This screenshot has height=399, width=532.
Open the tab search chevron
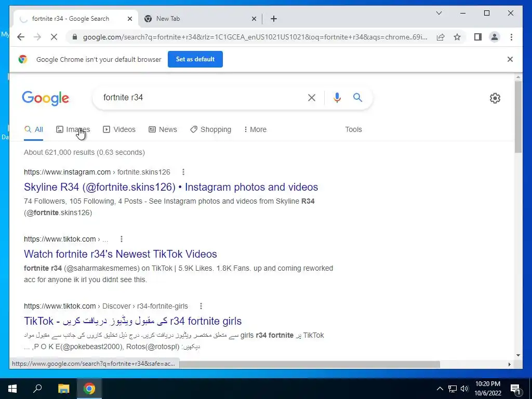(438, 13)
